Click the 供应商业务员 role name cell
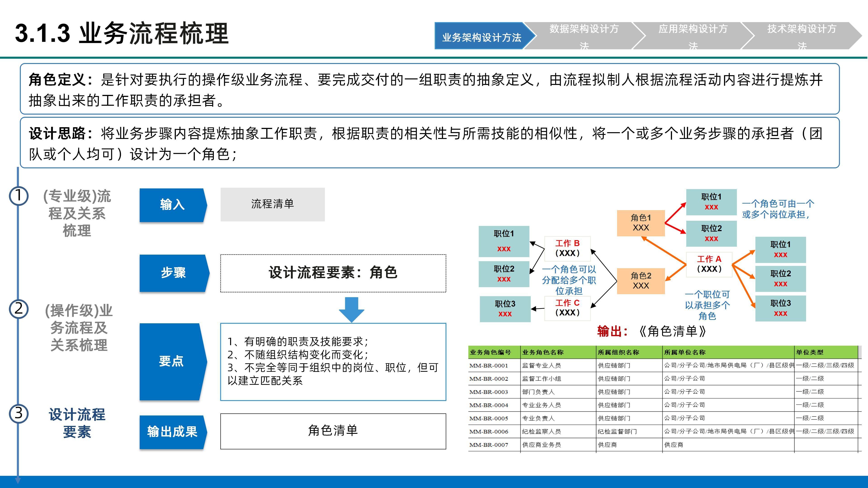868x488 pixels. (x=558, y=445)
